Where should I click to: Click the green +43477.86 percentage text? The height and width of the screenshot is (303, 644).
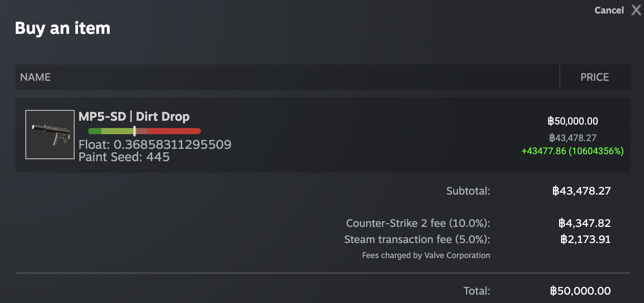tap(573, 151)
